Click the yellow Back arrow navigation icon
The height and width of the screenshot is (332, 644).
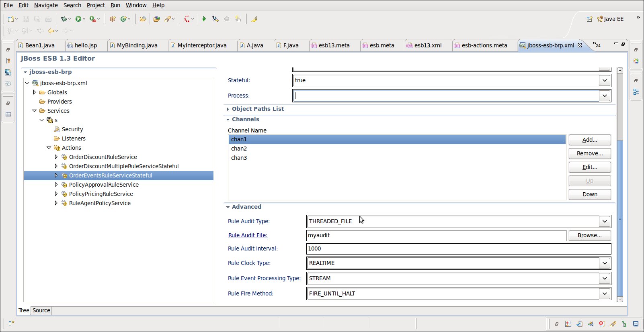(51, 31)
